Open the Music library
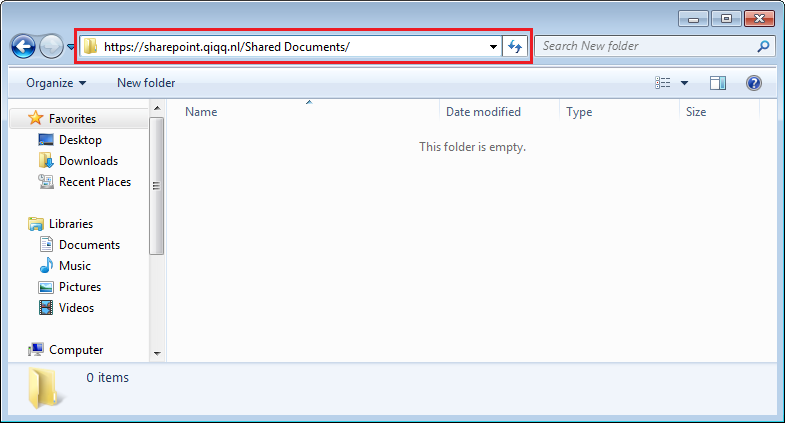 pyautogui.click(x=75, y=266)
